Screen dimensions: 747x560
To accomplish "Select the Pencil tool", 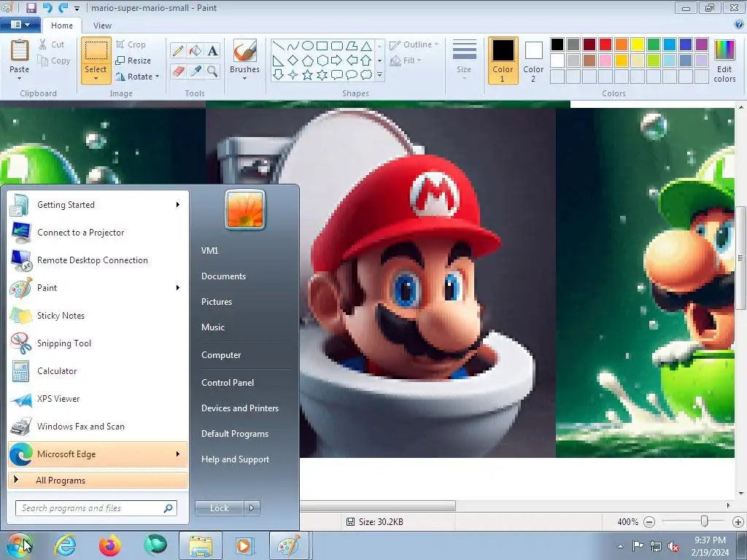I will [x=178, y=51].
